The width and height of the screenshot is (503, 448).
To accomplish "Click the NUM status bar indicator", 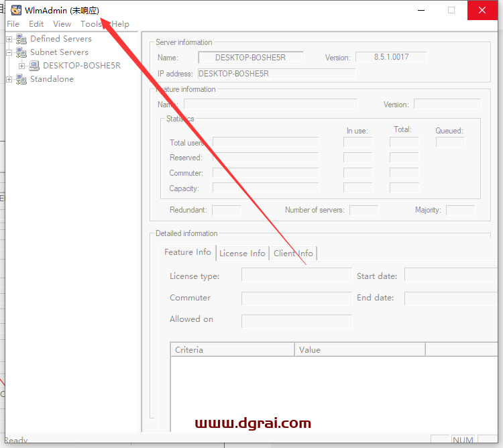I will coord(463,440).
